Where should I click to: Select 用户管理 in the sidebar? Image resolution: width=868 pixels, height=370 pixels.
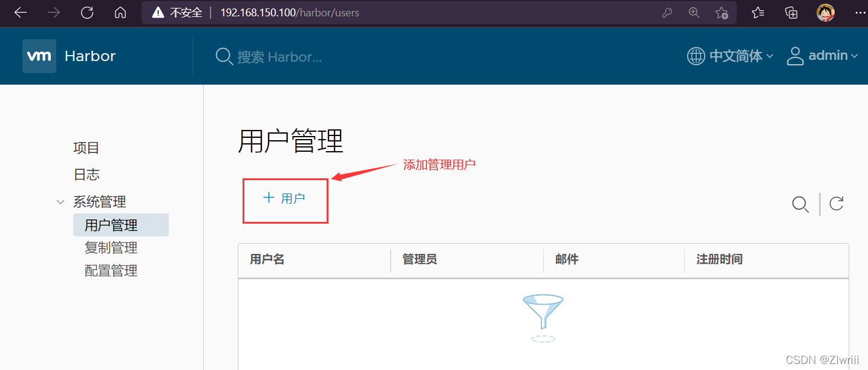[x=121, y=225]
